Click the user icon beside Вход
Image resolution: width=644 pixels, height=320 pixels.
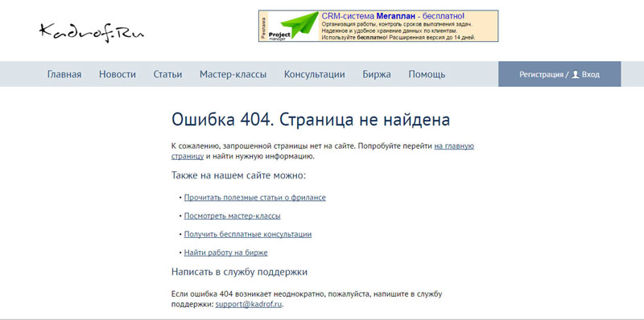click(576, 74)
